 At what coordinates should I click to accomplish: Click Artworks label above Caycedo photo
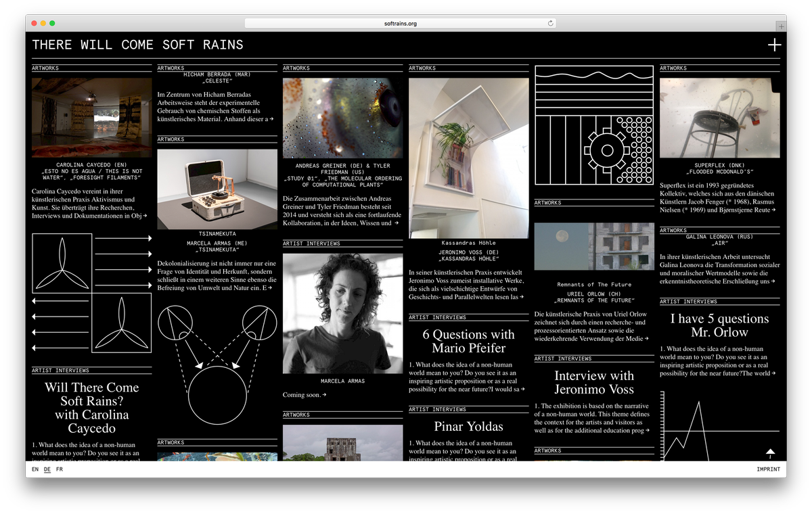45,68
